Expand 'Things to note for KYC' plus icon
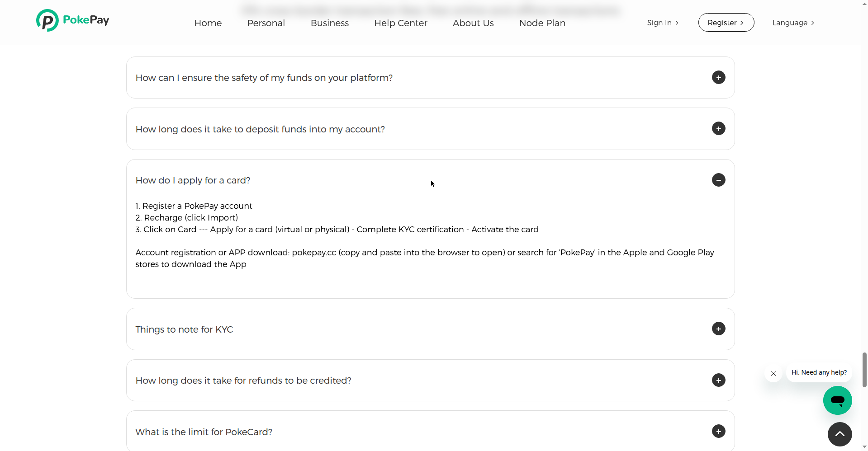 [x=718, y=329]
